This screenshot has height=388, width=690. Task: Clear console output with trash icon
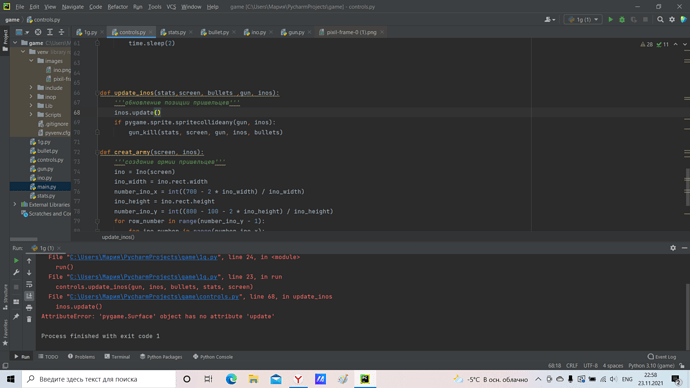coord(29,319)
